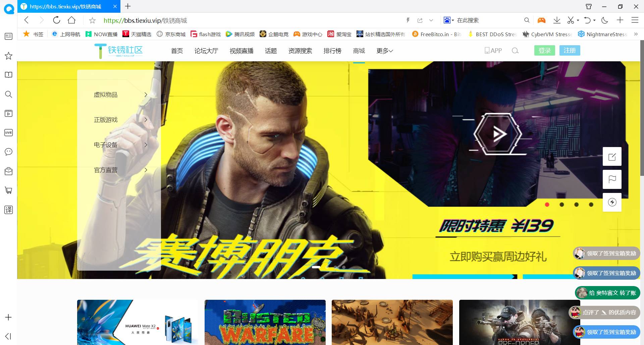Click the green 登录 button
This screenshot has height=345, width=644.
click(x=544, y=51)
